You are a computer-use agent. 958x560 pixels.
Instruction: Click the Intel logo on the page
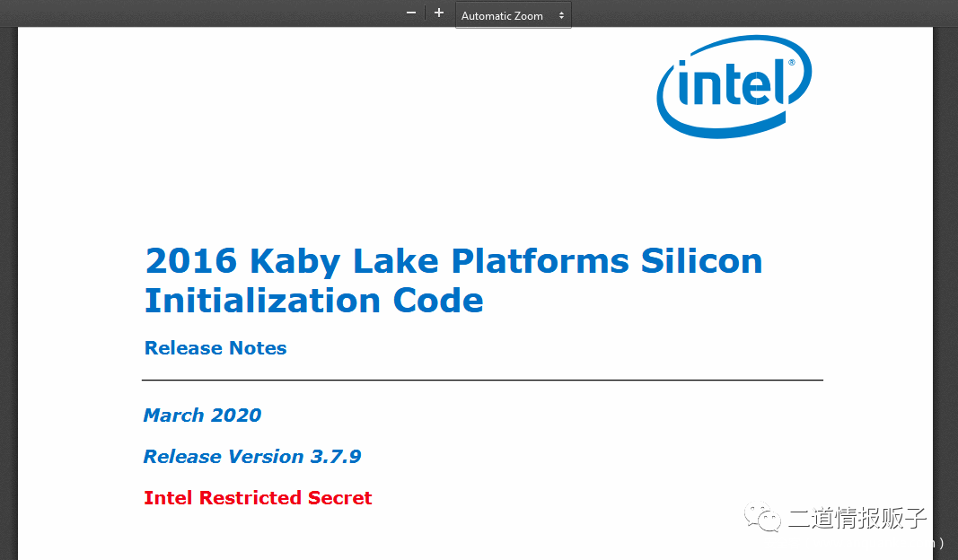[x=734, y=87]
